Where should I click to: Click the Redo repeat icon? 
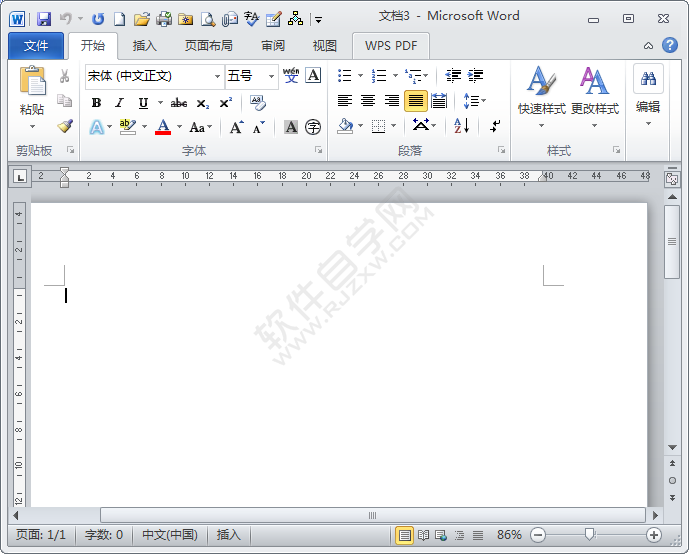click(98, 19)
